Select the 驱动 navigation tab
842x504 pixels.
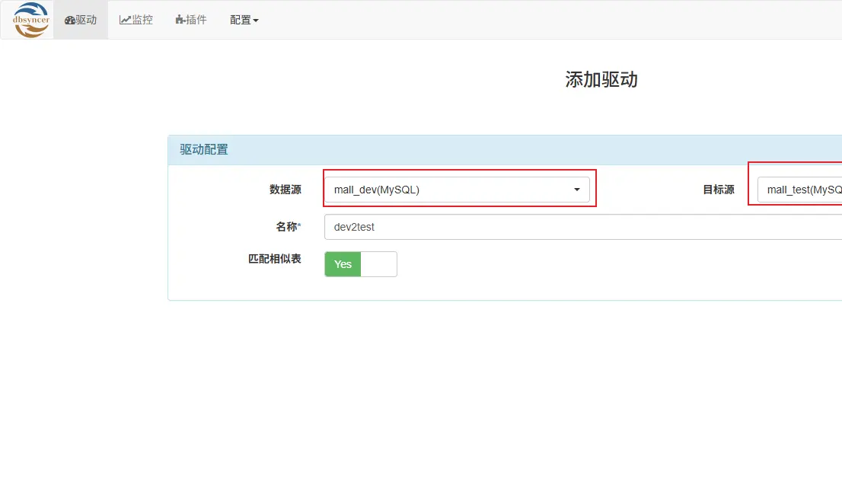[81, 20]
